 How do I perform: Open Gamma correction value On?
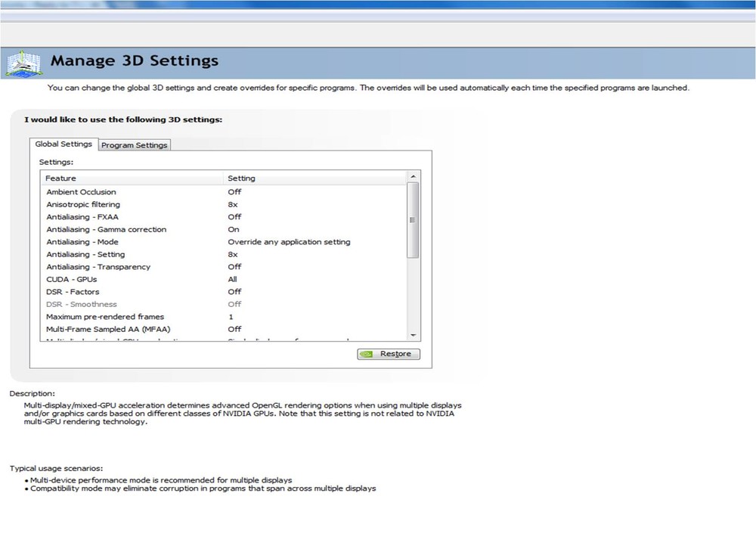[234, 230]
